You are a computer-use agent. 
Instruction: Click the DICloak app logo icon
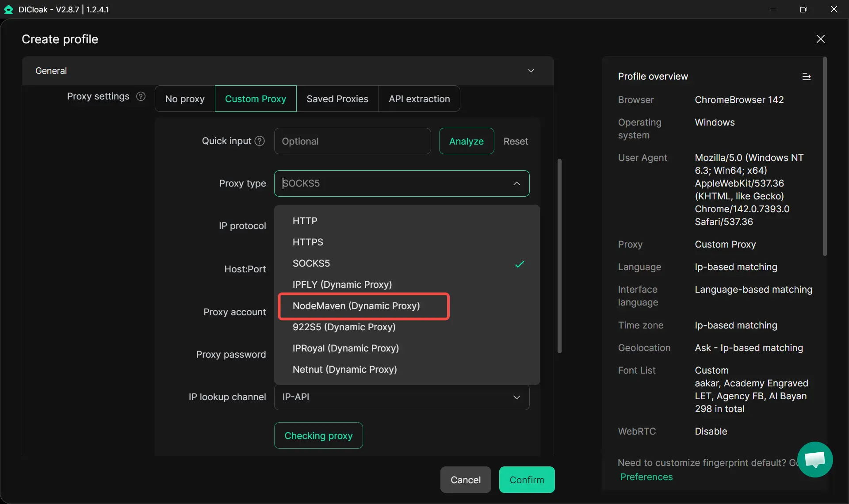point(8,9)
